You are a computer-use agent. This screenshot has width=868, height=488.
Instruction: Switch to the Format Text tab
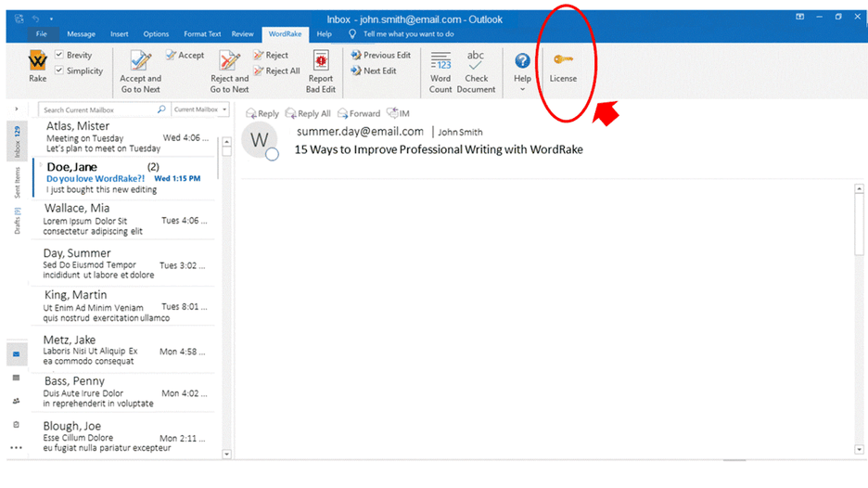tap(201, 34)
